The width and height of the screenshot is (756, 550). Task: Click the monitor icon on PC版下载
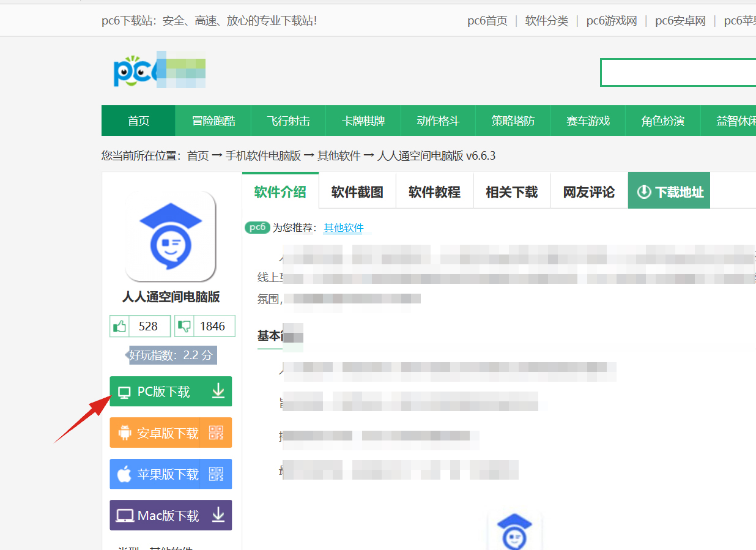pos(124,393)
